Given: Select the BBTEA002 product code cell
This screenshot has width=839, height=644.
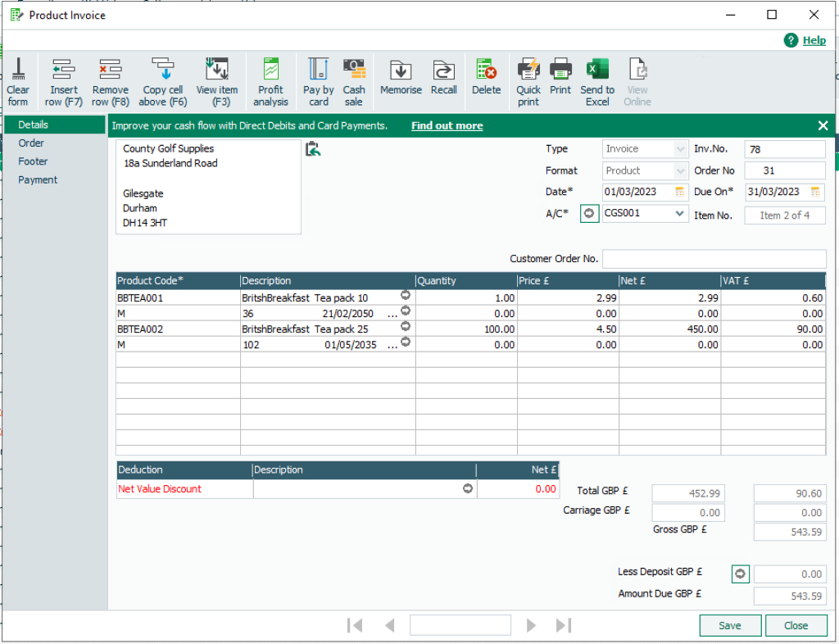Looking at the screenshot, I should [178, 329].
